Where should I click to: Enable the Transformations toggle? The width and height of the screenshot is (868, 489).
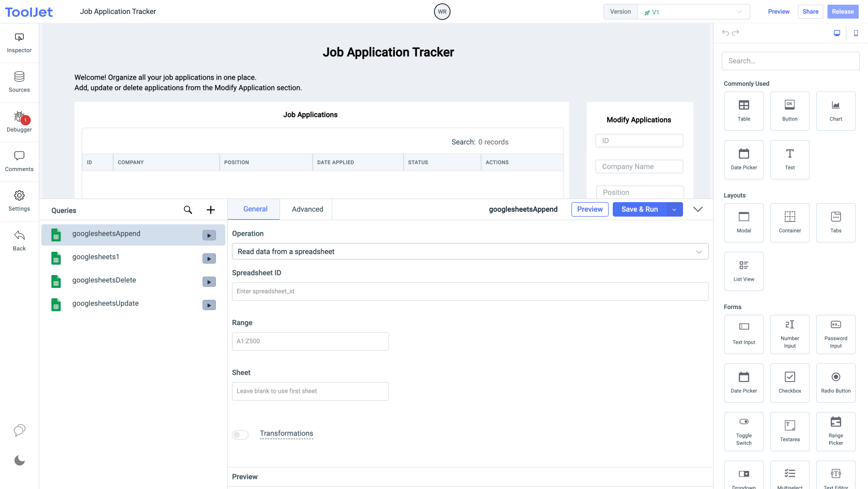coord(240,435)
